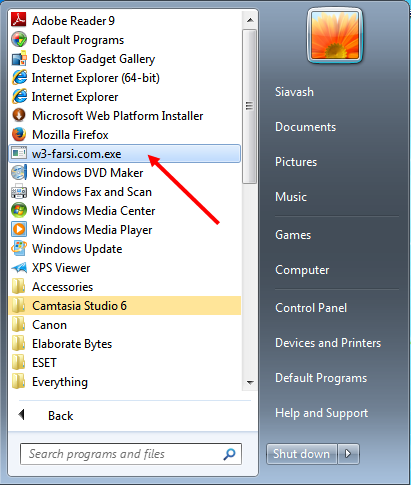Image resolution: width=411 pixels, height=485 pixels.
Task: Expand the Canon program folder
Action: point(125,325)
